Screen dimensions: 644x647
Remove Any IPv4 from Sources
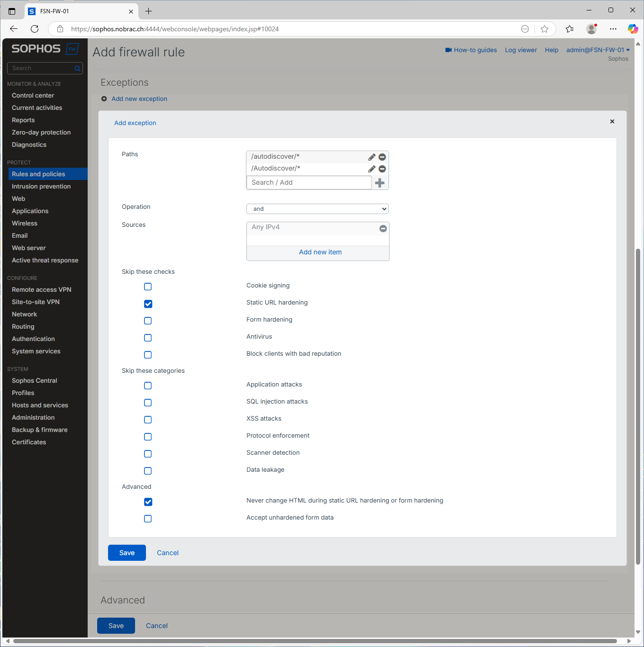383,228
